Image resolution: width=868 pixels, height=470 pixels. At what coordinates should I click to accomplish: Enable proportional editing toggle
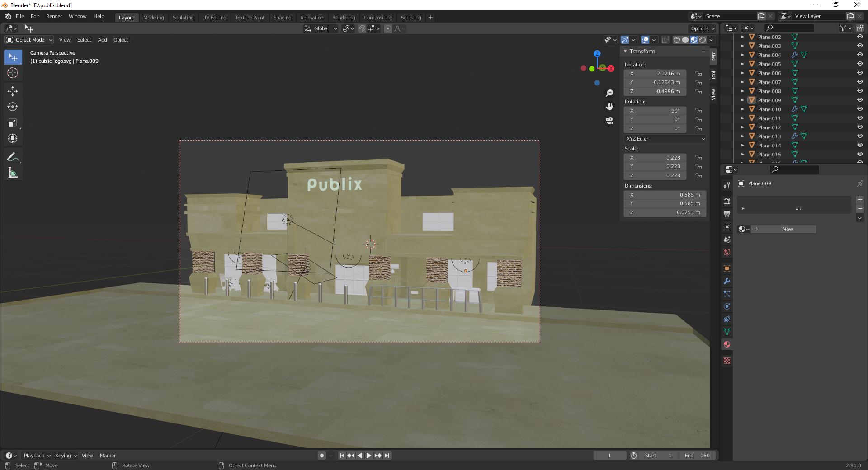click(x=387, y=28)
